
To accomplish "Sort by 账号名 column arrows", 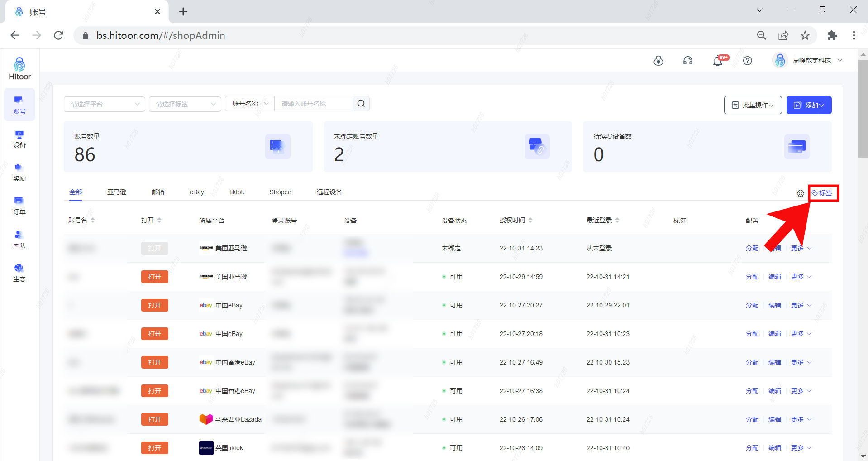I will pyautogui.click(x=93, y=220).
